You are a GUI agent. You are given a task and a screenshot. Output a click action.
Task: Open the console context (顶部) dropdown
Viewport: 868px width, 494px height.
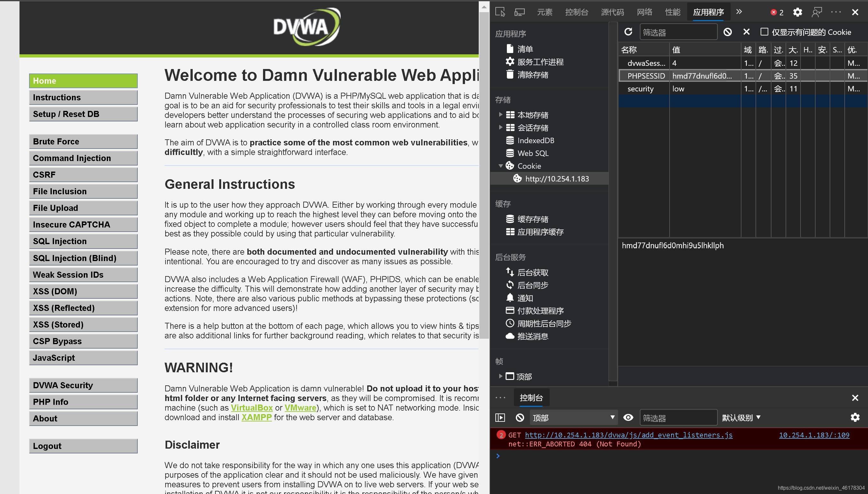(574, 418)
